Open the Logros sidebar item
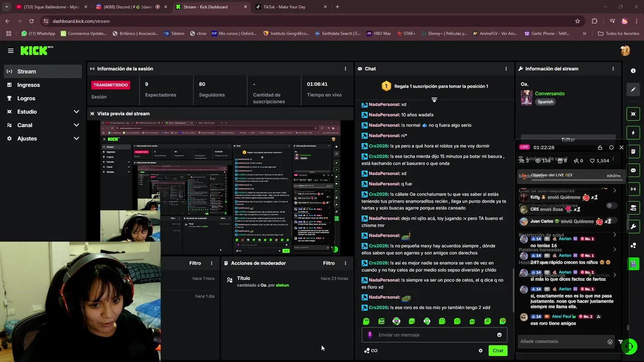Viewport: 644px width, 362px height. tap(43, 99)
